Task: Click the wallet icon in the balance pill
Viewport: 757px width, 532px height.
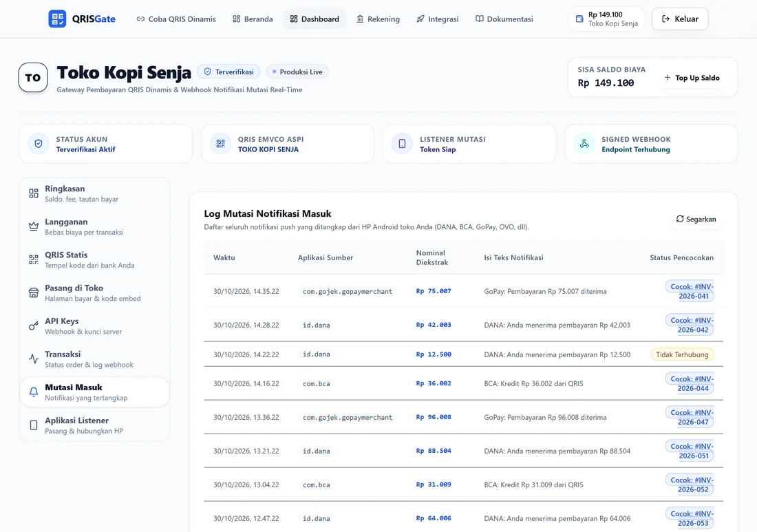Action: click(x=580, y=19)
